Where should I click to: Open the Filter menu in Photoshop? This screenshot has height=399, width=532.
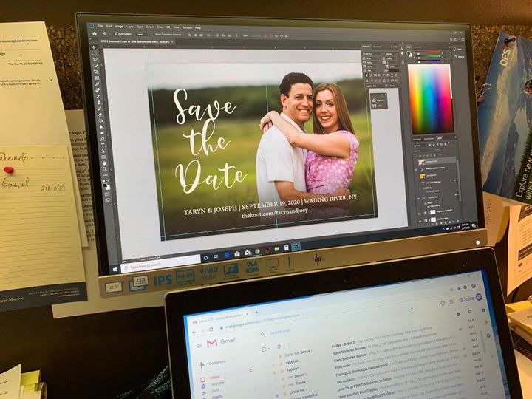click(x=160, y=27)
